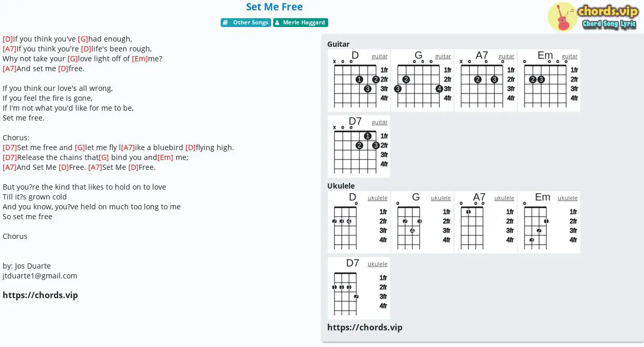Select the G guitar chord diagram
The image size is (644, 347).
422,81
